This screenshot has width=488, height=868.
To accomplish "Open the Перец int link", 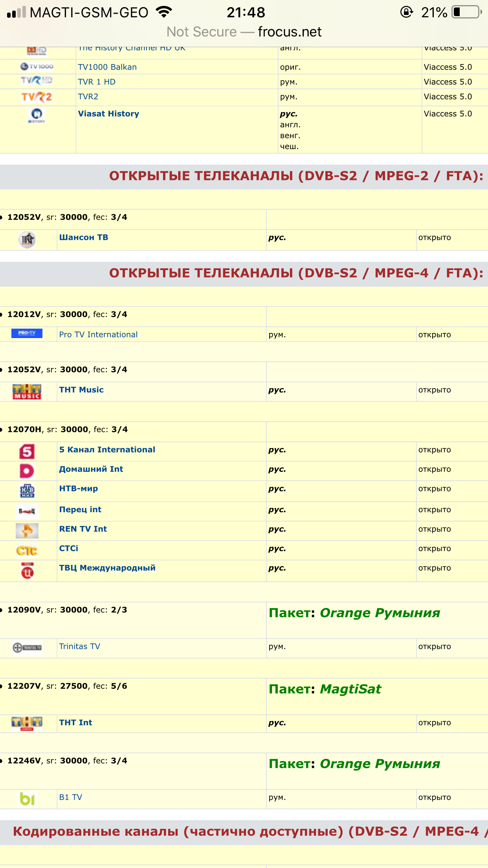I will (80, 509).
